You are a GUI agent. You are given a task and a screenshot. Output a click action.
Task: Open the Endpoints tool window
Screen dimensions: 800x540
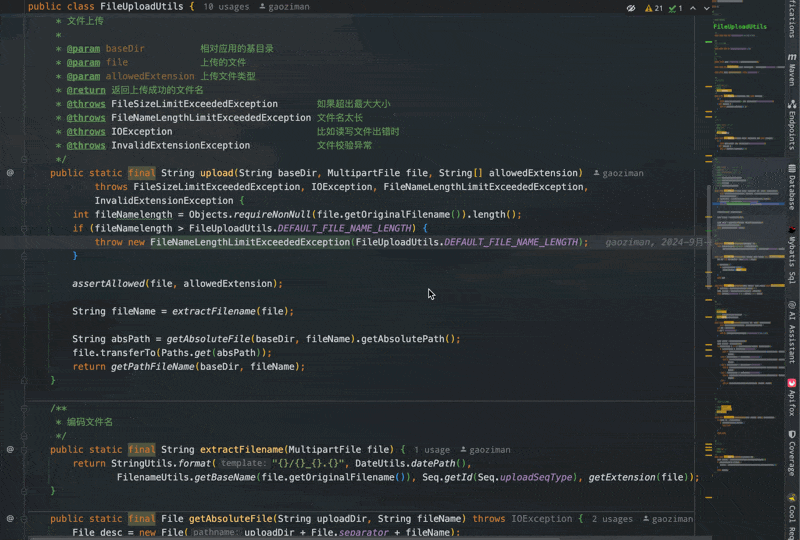pos(791,124)
